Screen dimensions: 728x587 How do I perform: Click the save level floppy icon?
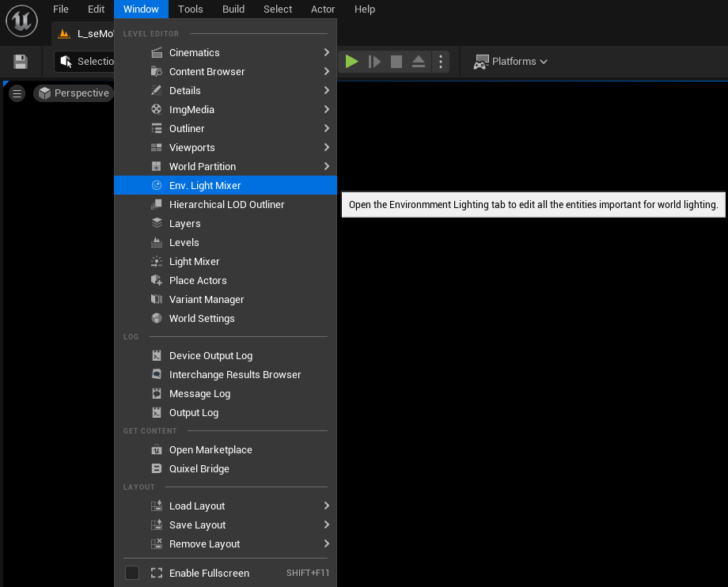(x=21, y=62)
